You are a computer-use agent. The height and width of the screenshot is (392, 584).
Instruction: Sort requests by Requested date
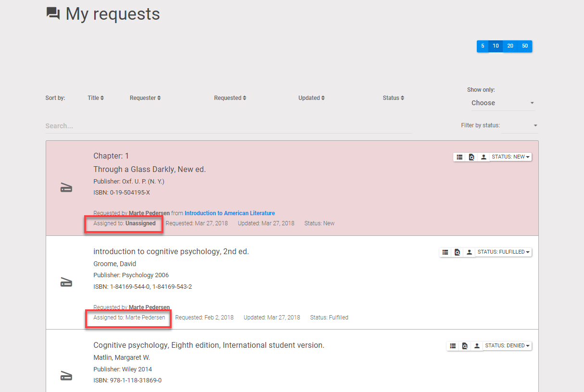coord(230,98)
